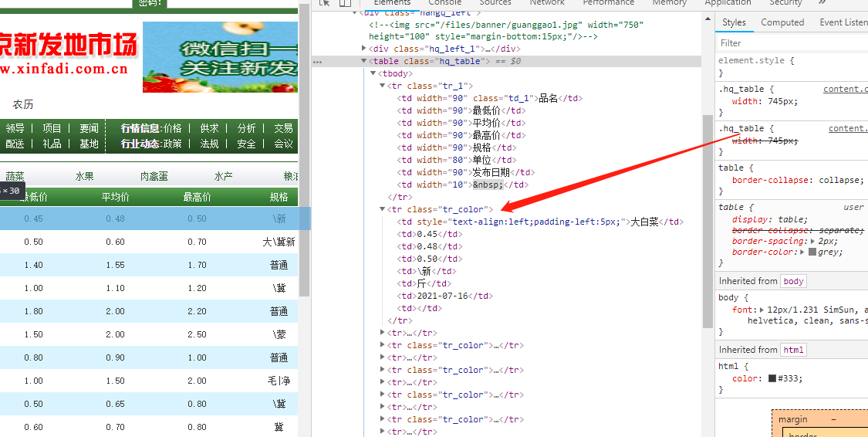Select the td node containing 2021-07-16
The width and height of the screenshot is (868, 437).
pos(445,296)
